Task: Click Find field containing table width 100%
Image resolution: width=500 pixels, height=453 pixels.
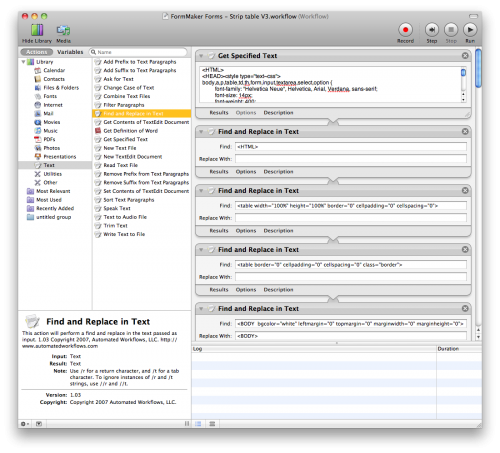Action: [x=351, y=206]
